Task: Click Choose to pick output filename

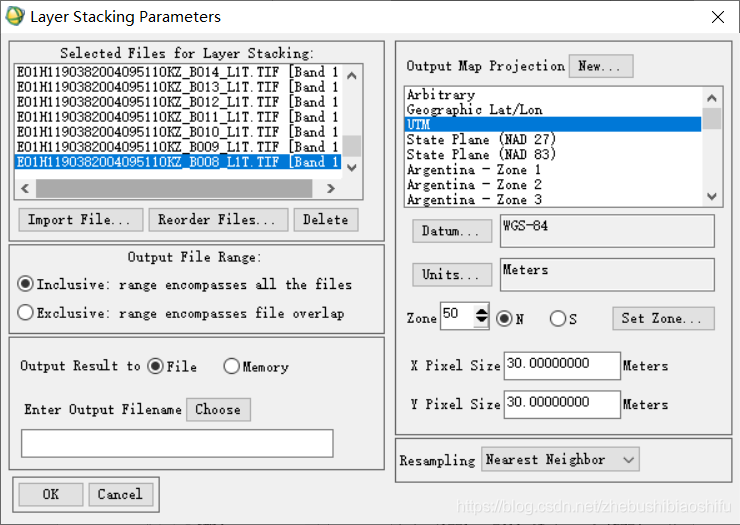Action: pyautogui.click(x=218, y=409)
